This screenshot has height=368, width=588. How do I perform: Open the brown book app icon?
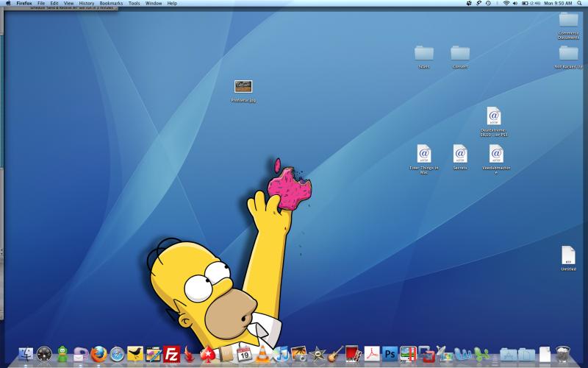click(x=226, y=354)
